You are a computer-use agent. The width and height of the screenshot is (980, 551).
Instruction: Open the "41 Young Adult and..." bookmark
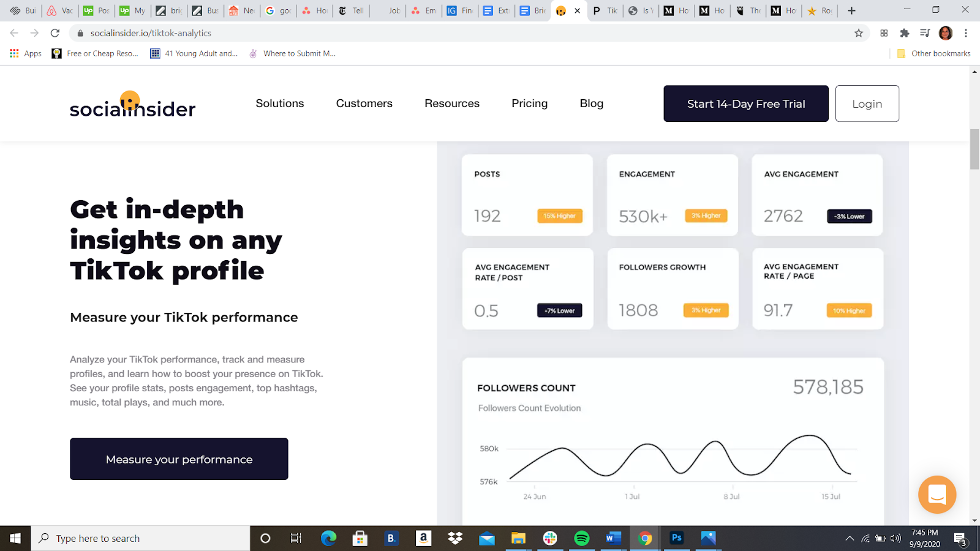tap(194, 53)
